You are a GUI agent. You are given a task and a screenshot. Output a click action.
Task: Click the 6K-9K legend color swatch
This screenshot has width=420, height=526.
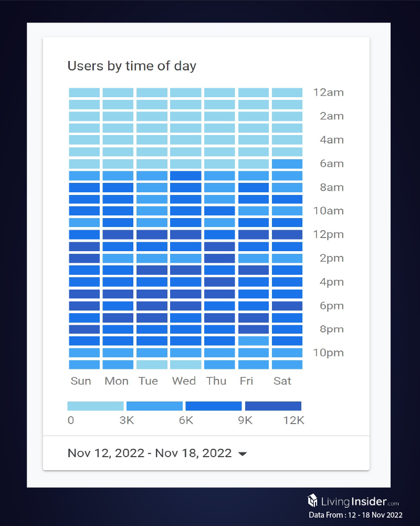(x=214, y=406)
